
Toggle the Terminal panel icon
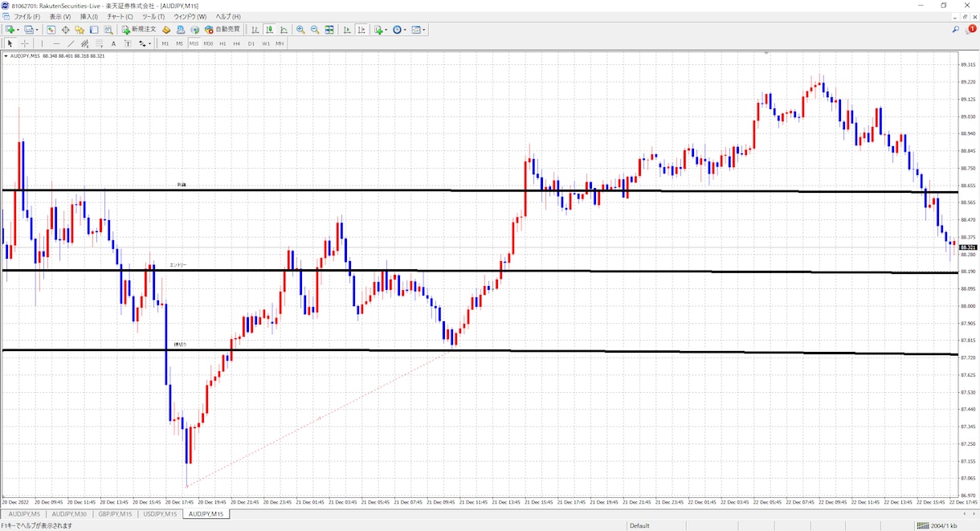pyautogui.click(x=94, y=30)
